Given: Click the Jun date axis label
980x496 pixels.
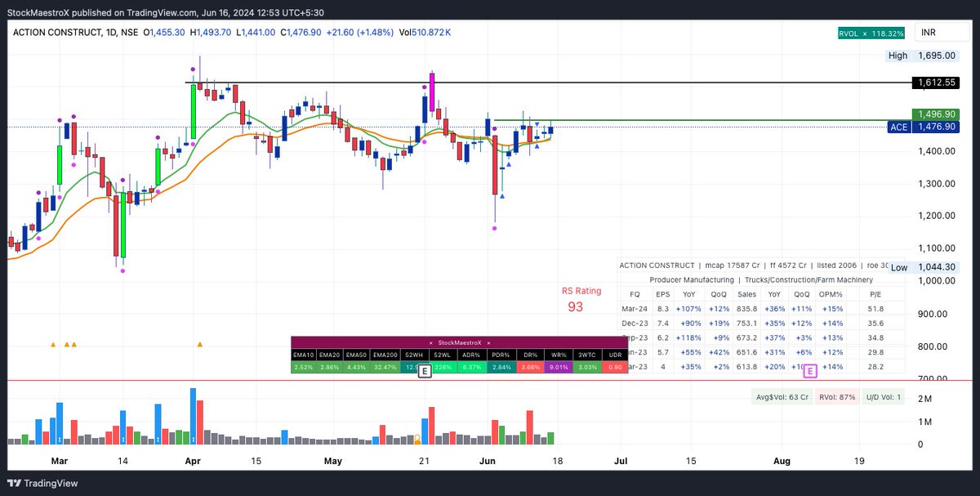Looking at the screenshot, I should pos(486,461).
